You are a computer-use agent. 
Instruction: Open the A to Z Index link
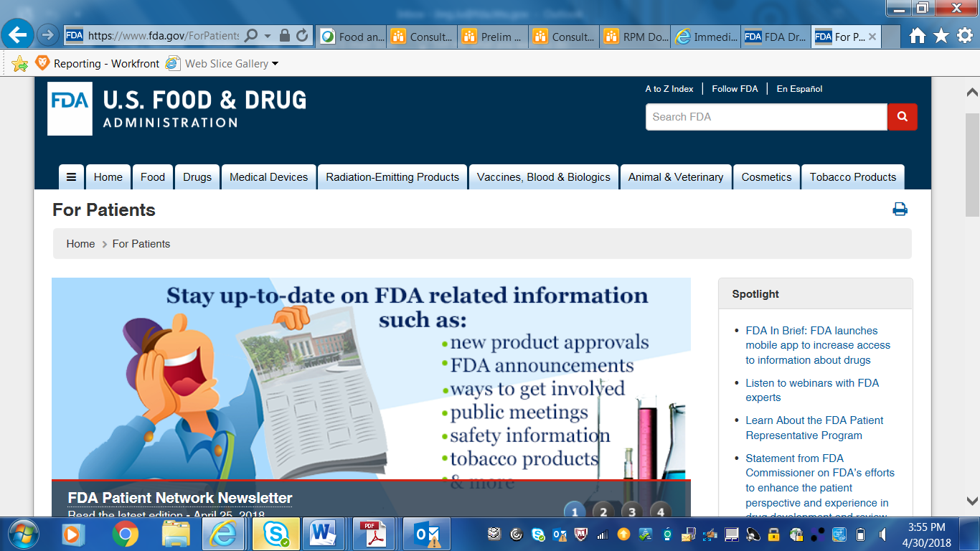pos(669,89)
